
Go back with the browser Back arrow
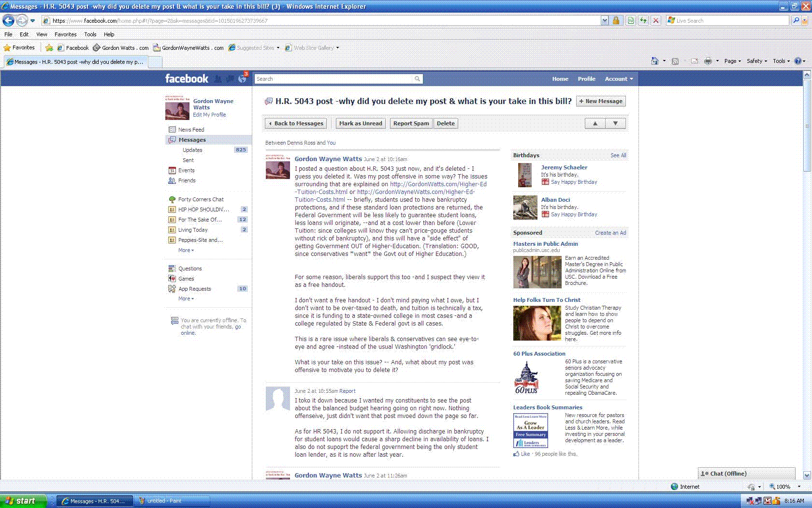click(8, 20)
